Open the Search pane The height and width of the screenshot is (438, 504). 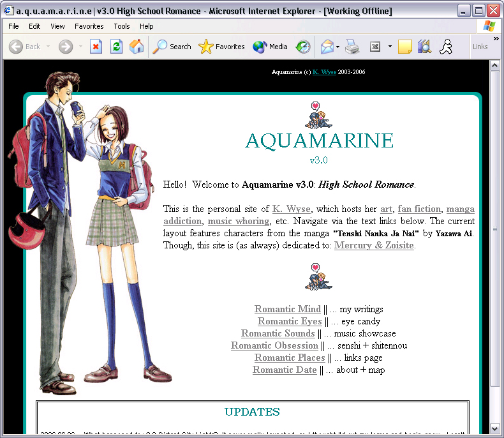(172, 47)
